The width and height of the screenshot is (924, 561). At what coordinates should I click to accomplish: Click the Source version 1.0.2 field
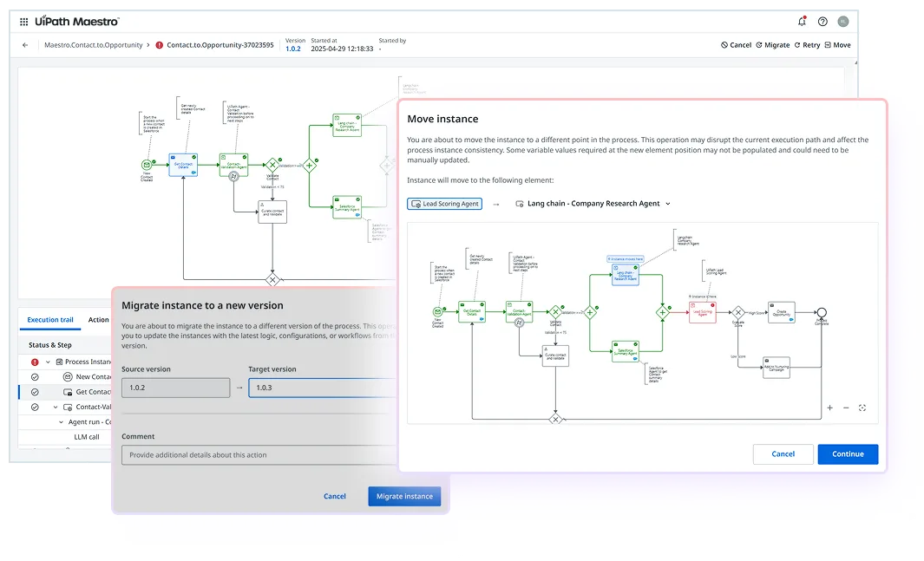pos(175,388)
